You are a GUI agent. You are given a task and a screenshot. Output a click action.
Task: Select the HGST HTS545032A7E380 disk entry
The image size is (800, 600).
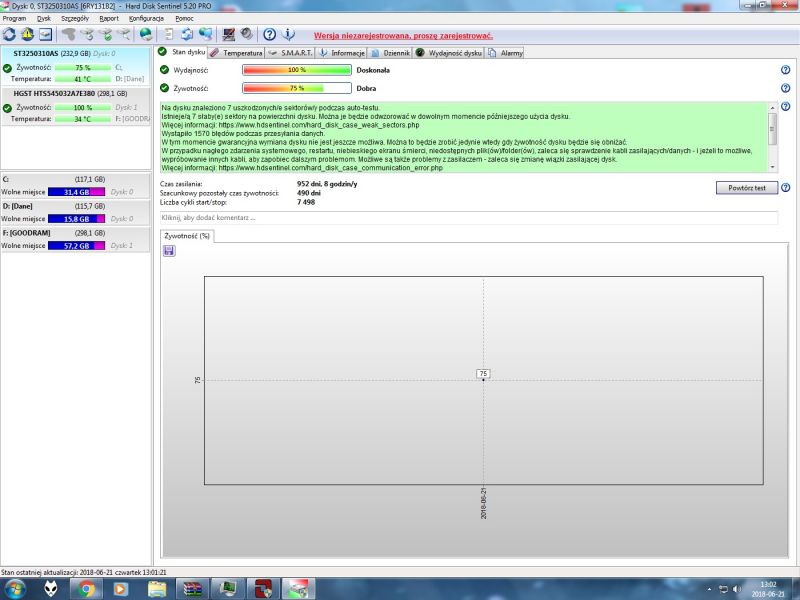pos(76,106)
